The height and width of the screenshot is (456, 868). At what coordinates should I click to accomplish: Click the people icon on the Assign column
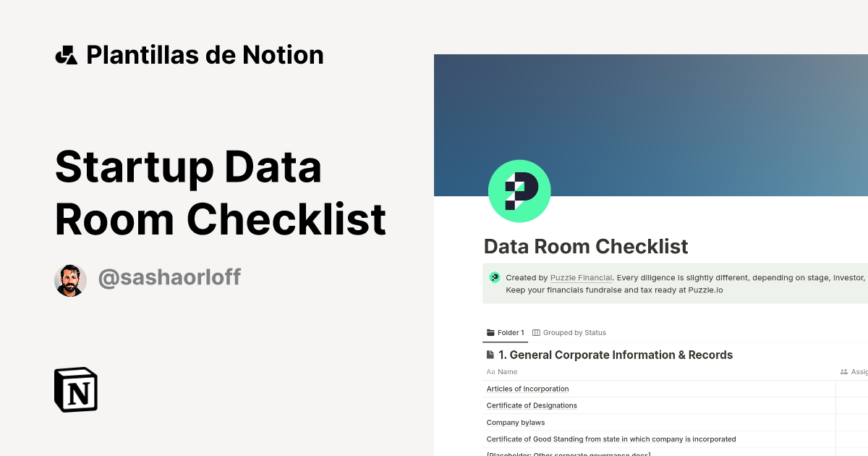point(843,371)
